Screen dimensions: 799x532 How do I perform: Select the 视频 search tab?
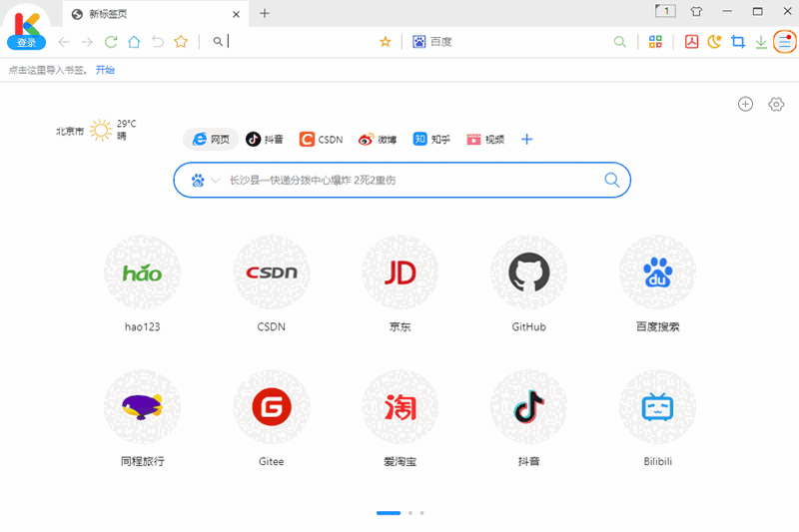pos(485,139)
